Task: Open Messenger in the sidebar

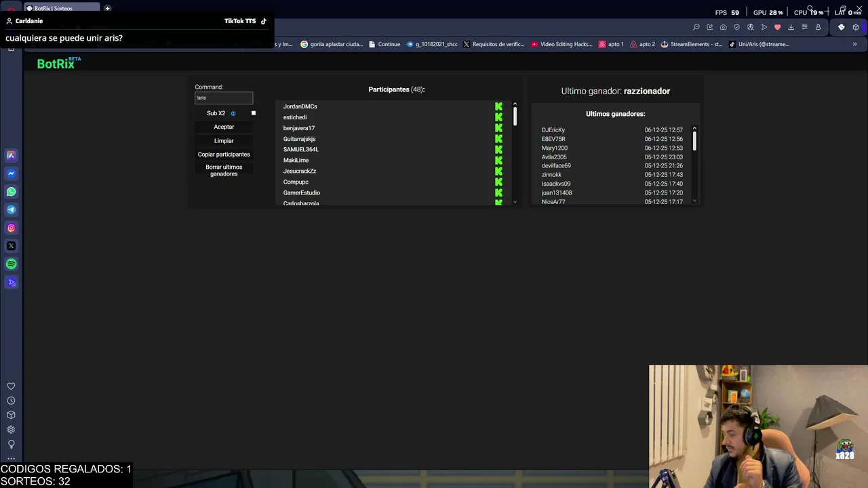Action: (11, 174)
